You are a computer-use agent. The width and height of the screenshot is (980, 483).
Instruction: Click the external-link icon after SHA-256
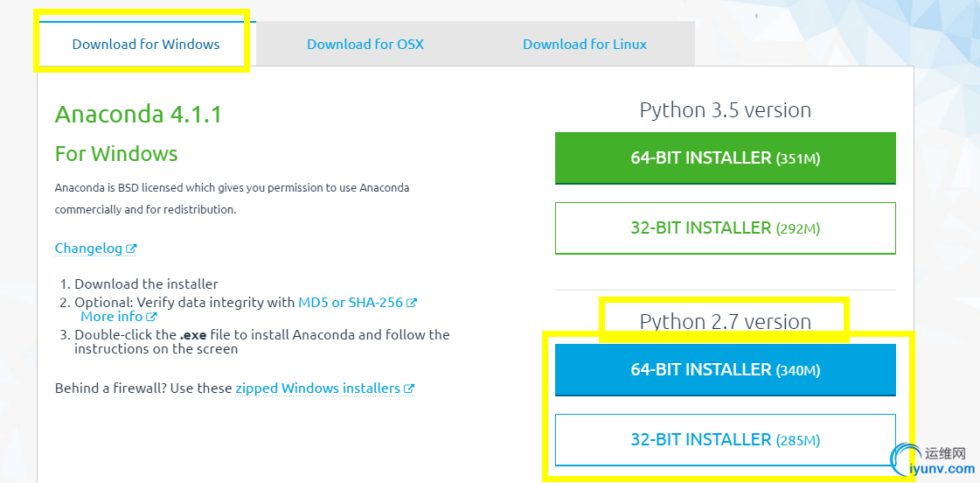click(x=412, y=303)
